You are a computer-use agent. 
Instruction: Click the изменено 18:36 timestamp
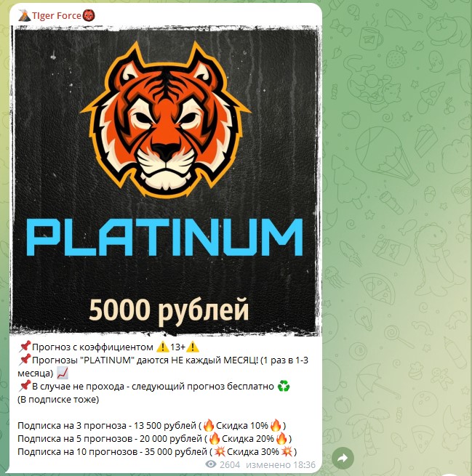coord(281,465)
